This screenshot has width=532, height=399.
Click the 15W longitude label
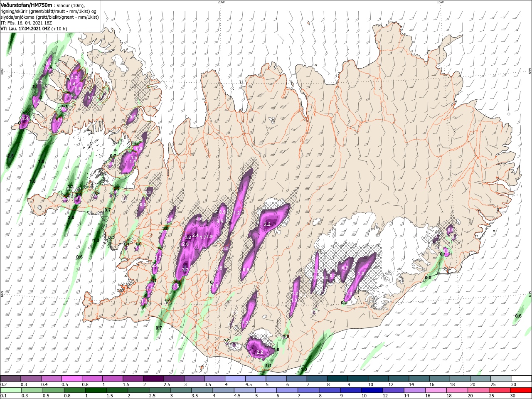(x=440, y=2)
